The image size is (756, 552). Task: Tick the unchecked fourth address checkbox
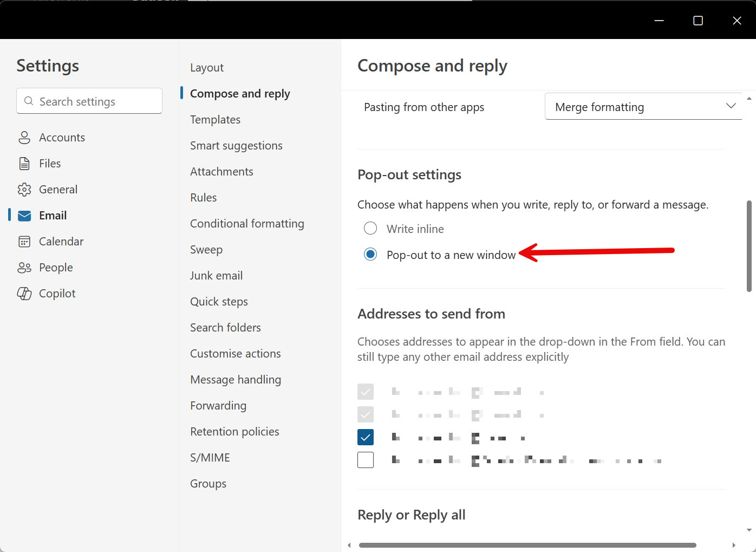[x=366, y=460]
